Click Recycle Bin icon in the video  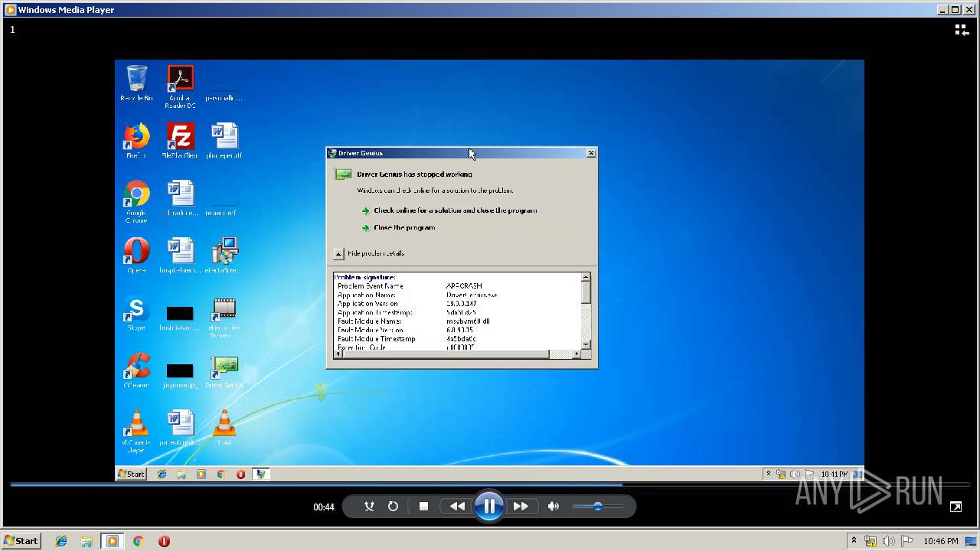coord(136,83)
